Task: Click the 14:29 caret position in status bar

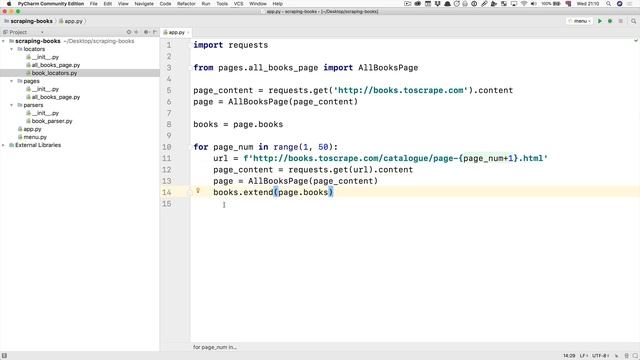Action: pyautogui.click(x=569, y=356)
